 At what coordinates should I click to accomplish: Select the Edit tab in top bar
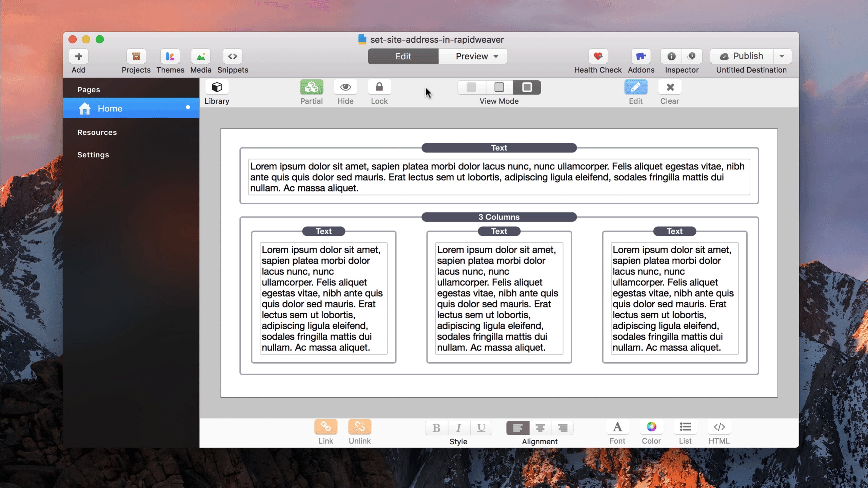(403, 56)
